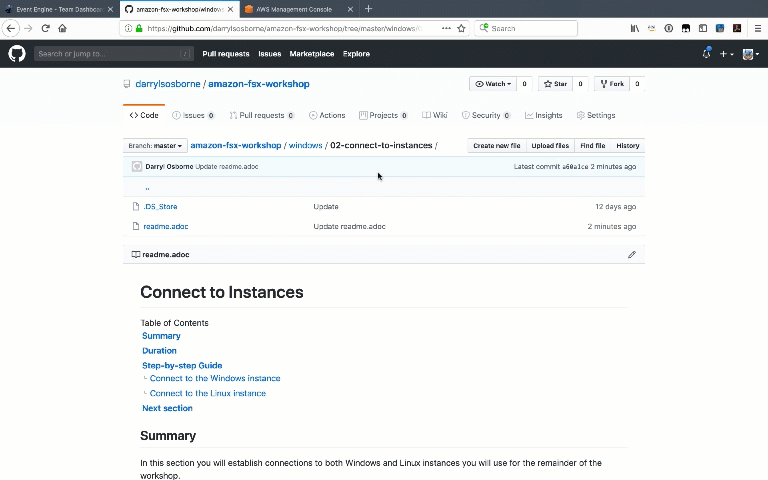
Task: Open the Wiki tab
Action: (x=435, y=115)
